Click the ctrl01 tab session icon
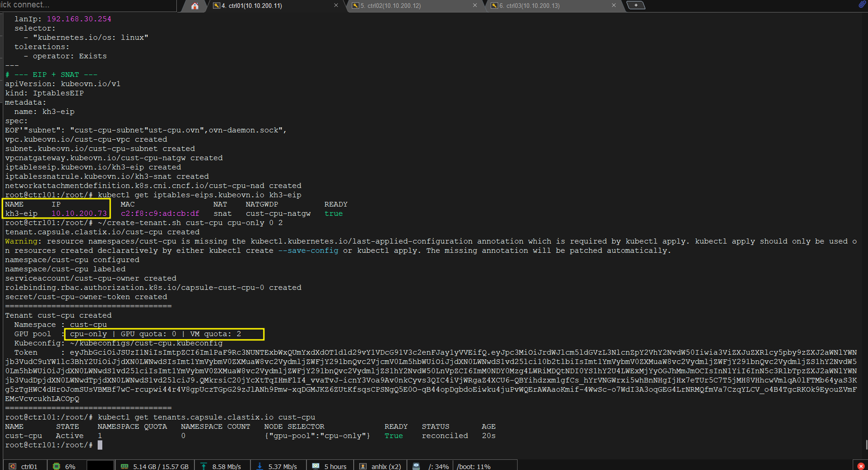This screenshot has width=868, height=470. tap(216, 6)
